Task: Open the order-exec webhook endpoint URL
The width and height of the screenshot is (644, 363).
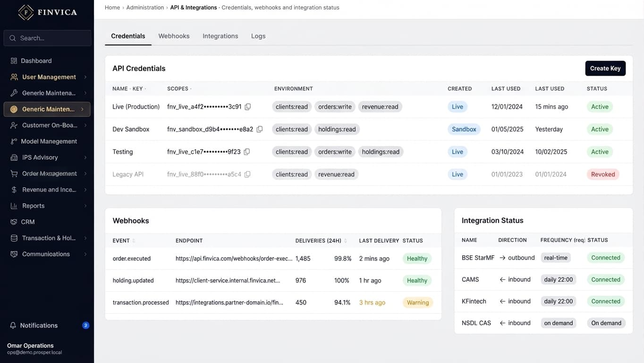Action: (x=234, y=259)
